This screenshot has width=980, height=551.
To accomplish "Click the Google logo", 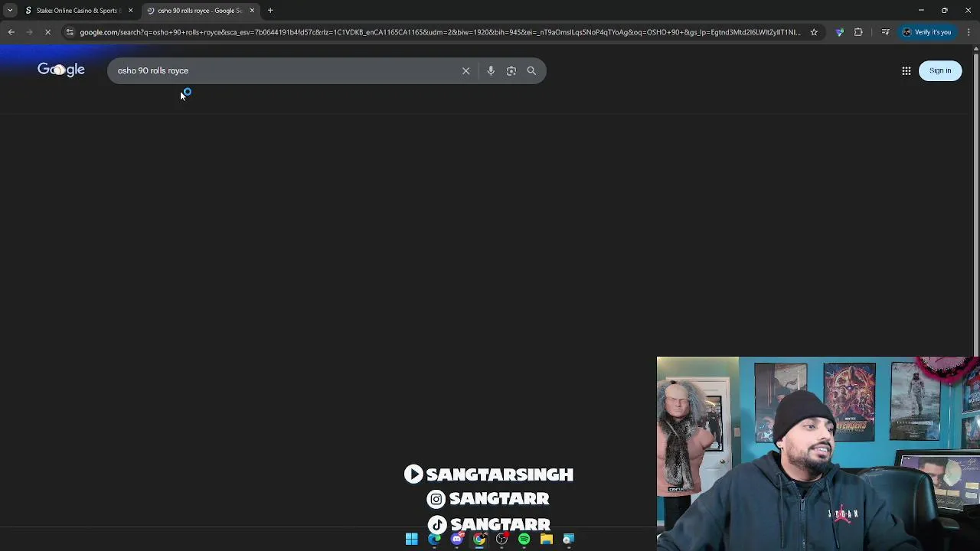I will [61, 70].
